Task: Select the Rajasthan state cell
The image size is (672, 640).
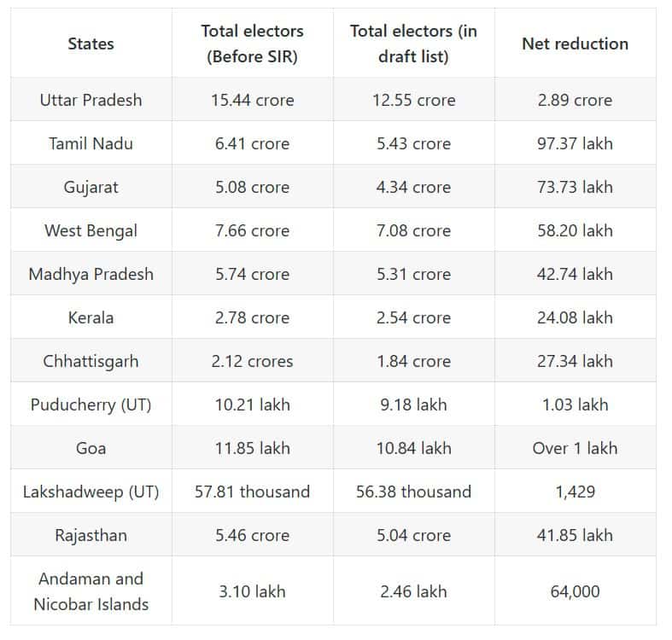Action: point(91,535)
